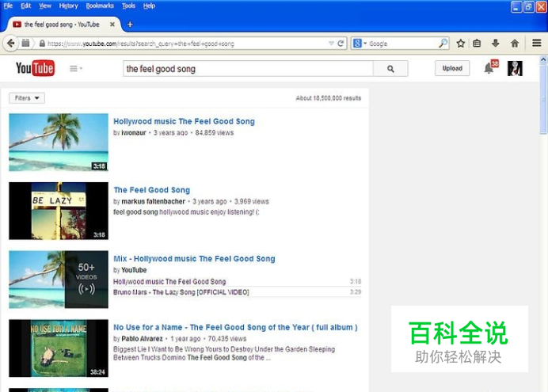
Task: Show the bookmarks list icon
Action: [477, 44]
